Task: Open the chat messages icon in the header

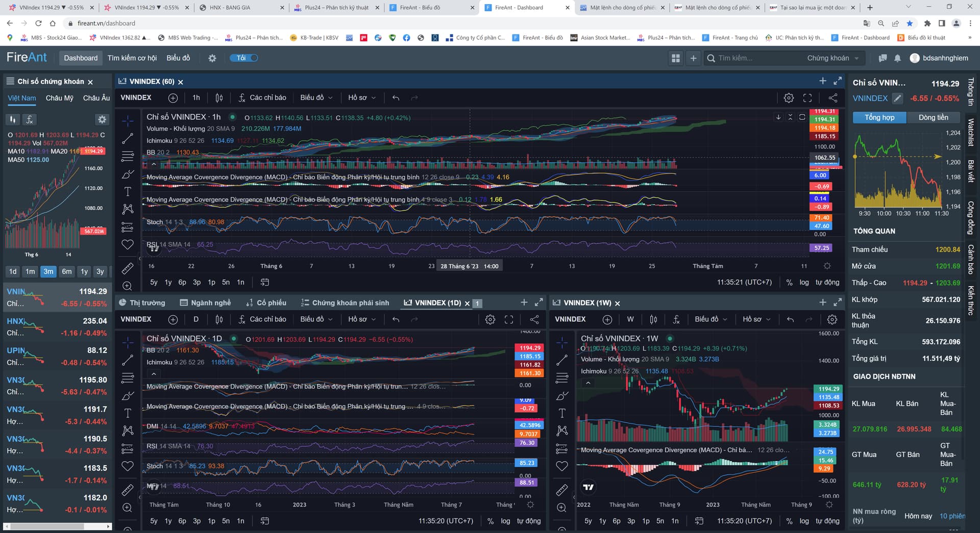Action: 883,58
